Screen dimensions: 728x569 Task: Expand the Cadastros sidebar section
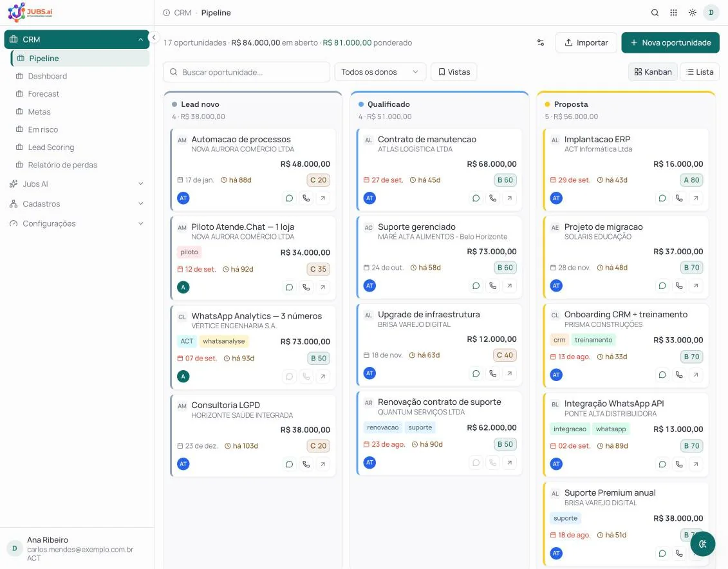tap(77, 204)
